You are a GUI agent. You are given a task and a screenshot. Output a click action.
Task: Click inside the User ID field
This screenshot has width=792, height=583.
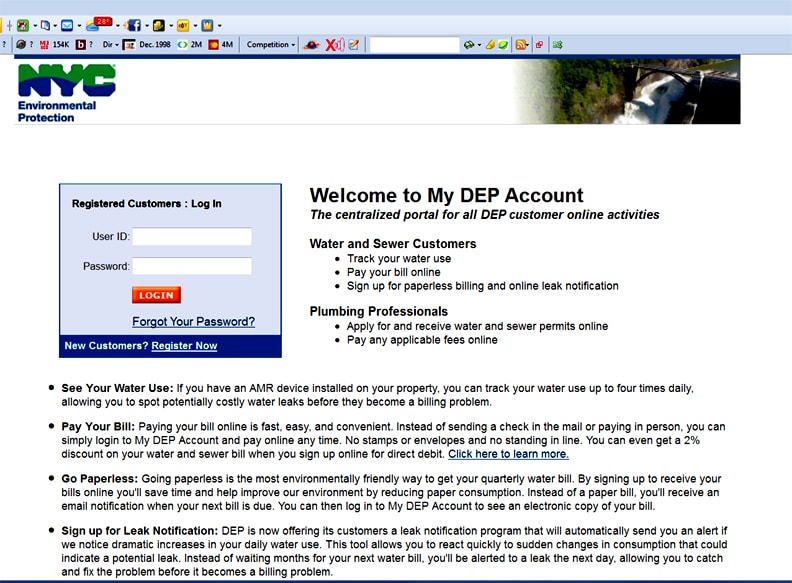pos(192,236)
